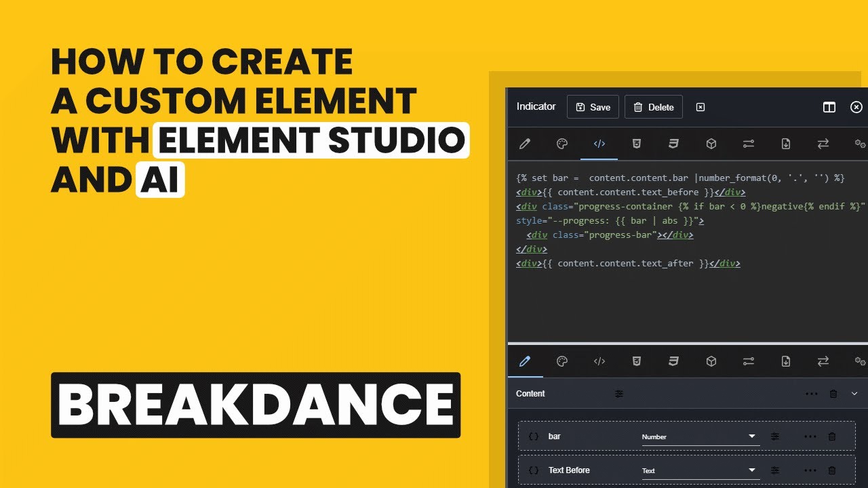Select the Indicator element name
This screenshot has height=488, width=868.
click(536, 106)
